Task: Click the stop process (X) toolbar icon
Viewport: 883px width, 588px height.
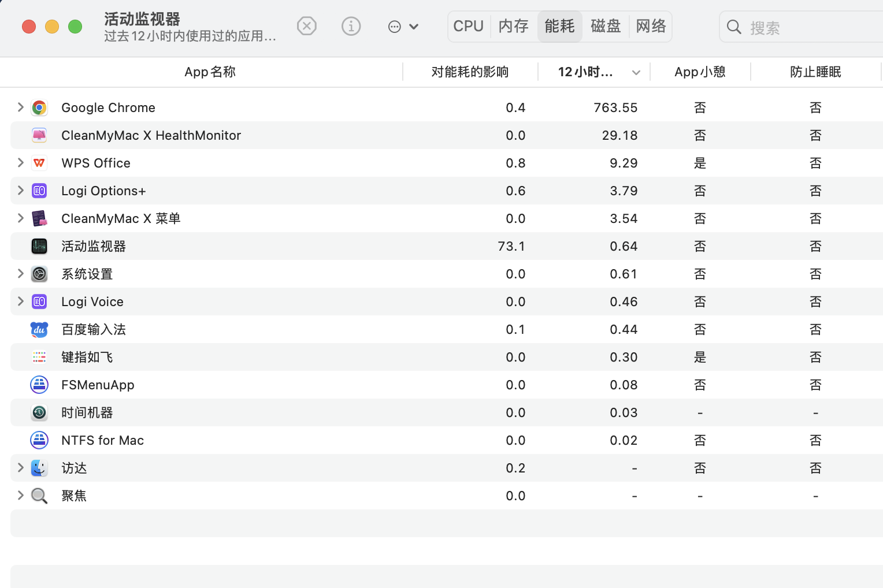Action: tap(306, 26)
